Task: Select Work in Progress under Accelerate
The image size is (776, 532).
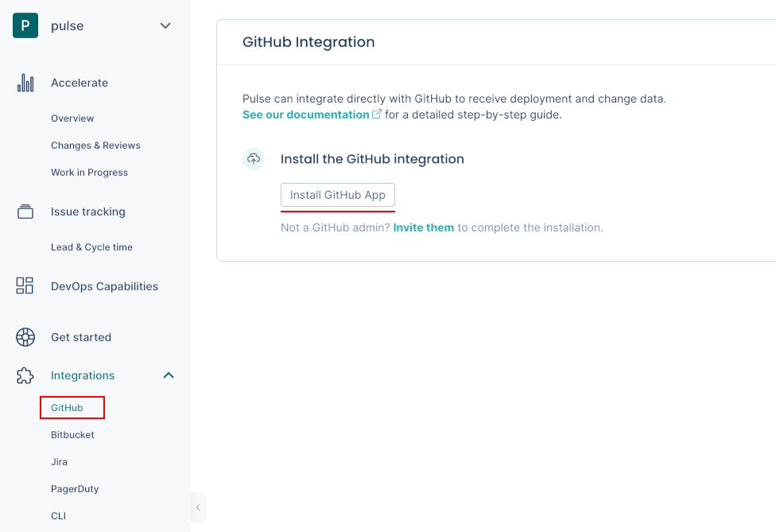Action: (x=91, y=172)
